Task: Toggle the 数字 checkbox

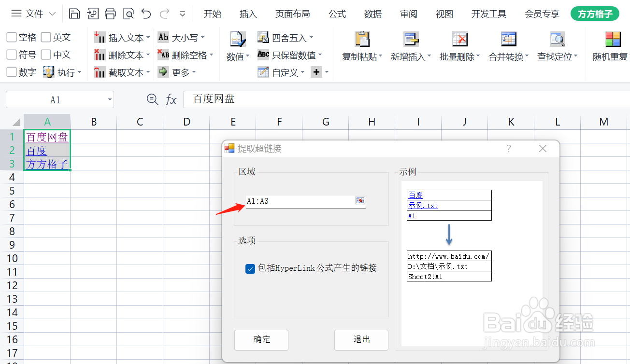Action: click(12, 72)
